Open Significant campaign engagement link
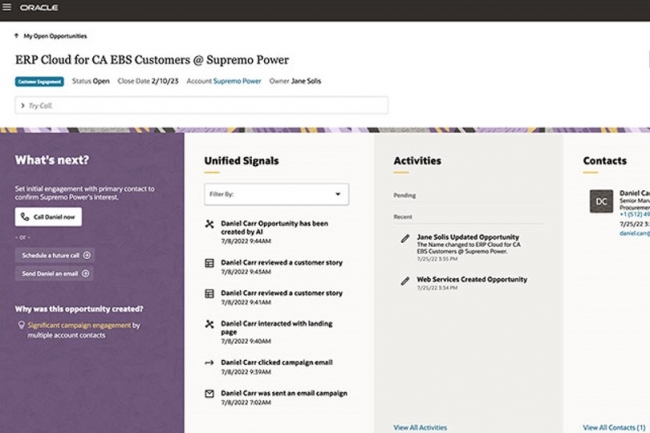The height and width of the screenshot is (433, 650). (x=79, y=325)
